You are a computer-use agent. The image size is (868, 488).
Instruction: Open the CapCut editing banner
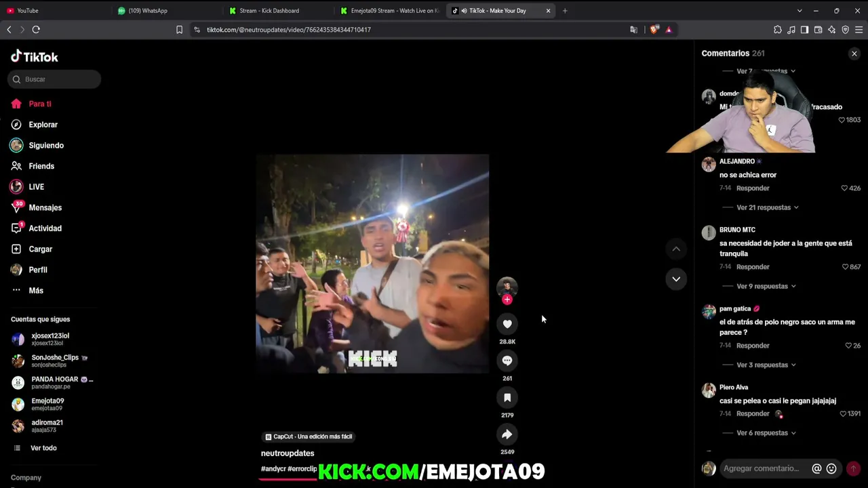click(309, 436)
